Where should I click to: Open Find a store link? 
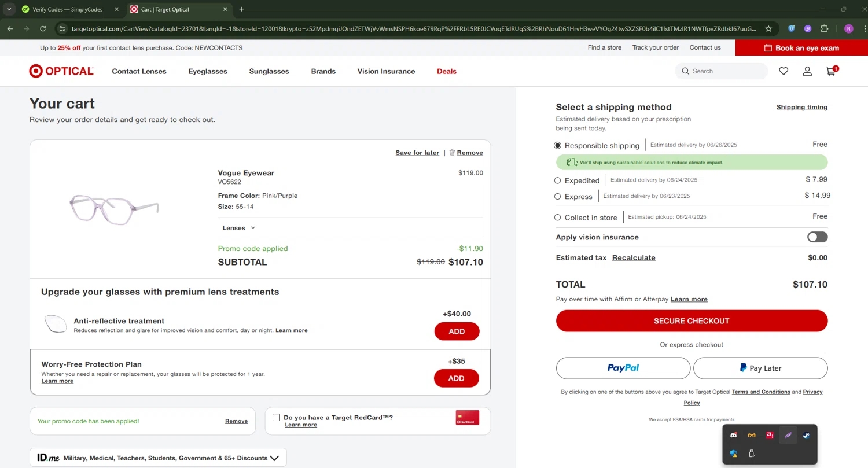pyautogui.click(x=605, y=47)
